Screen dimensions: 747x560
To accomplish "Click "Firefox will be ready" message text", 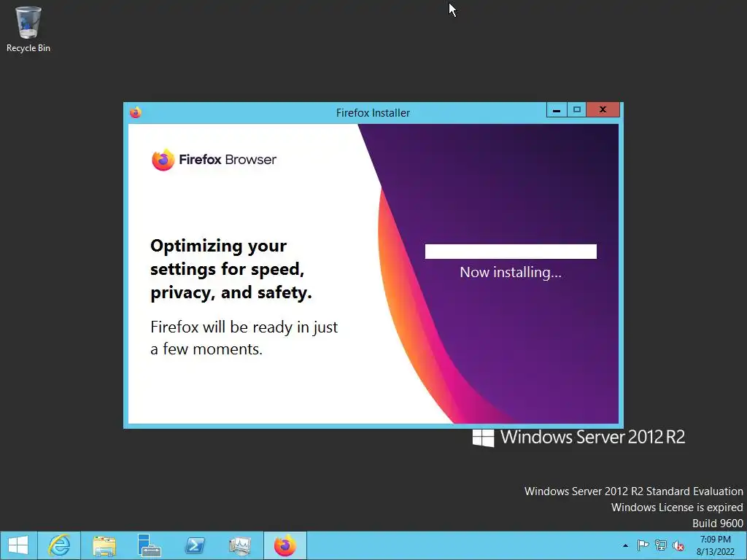I will (244, 338).
